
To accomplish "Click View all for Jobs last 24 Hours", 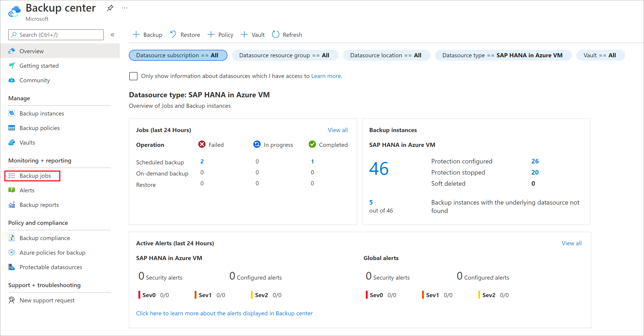I will pyautogui.click(x=338, y=130).
